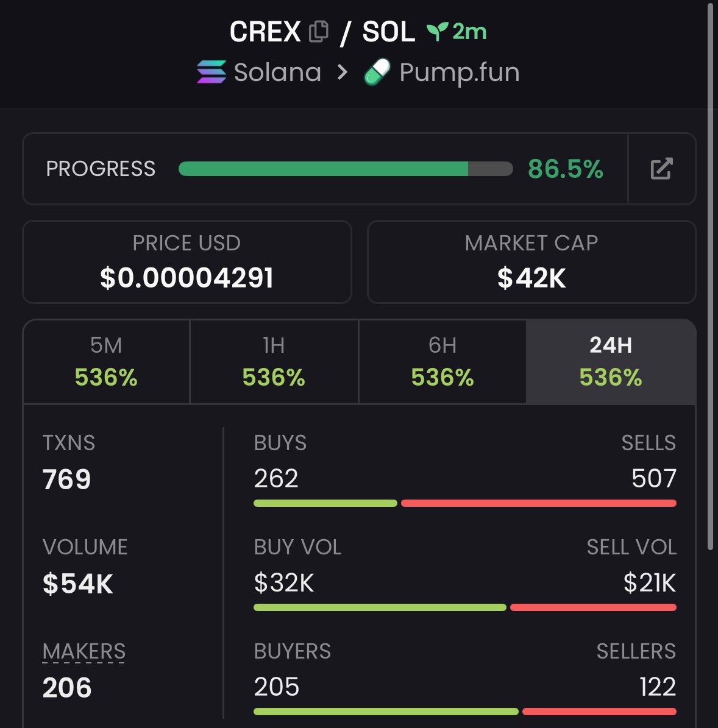Click the bonding curve progress bar
The image size is (718, 728).
click(x=345, y=169)
